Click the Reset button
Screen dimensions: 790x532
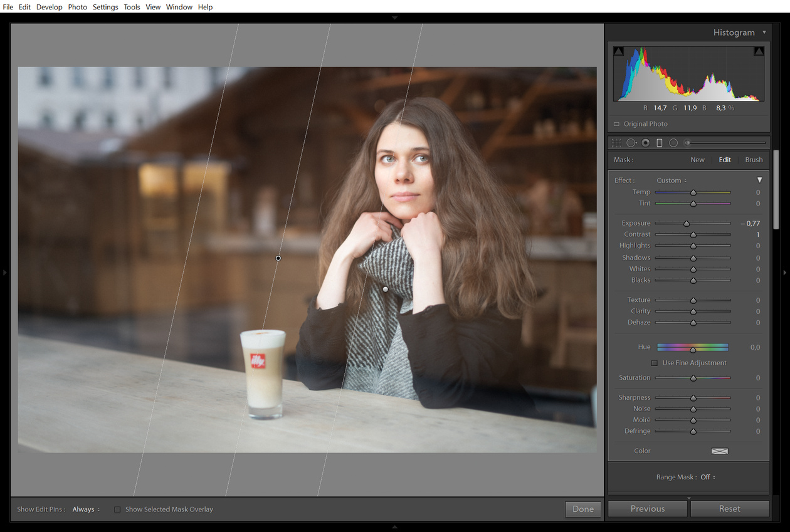tap(729, 509)
